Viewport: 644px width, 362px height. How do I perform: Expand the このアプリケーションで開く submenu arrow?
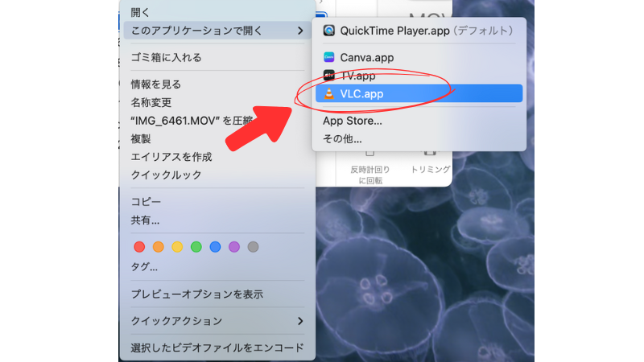pyautogui.click(x=300, y=31)
